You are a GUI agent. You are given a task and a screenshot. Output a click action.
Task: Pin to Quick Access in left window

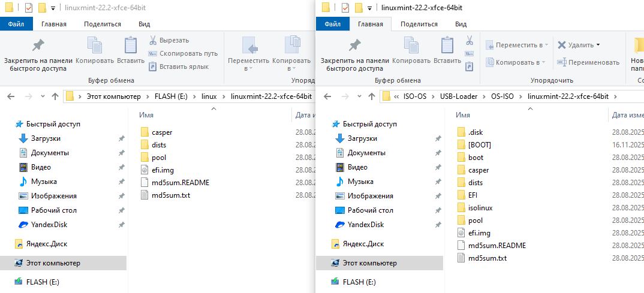coord(38,55)
